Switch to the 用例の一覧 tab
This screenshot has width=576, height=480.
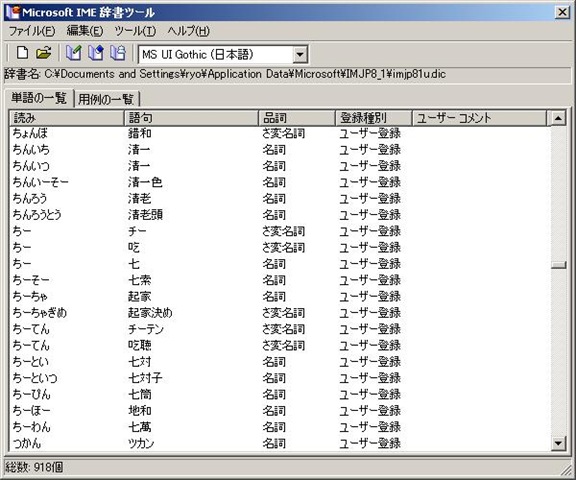106,99
